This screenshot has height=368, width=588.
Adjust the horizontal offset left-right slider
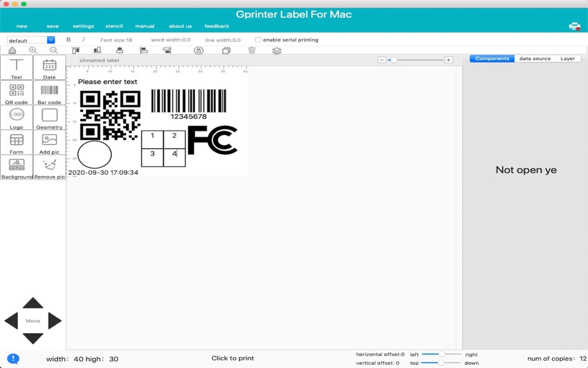pos(441,354)
